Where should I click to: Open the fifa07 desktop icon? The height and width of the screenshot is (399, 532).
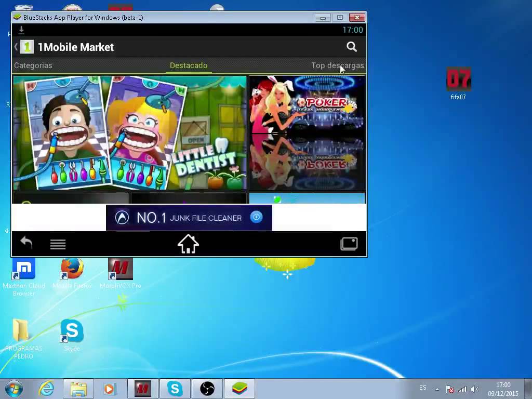click(458, 84)
